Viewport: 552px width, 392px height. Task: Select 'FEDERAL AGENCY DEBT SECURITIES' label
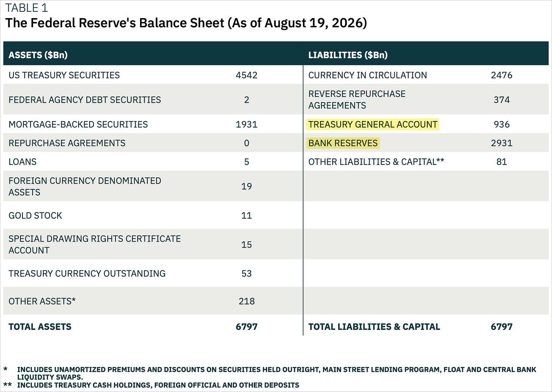(85, 100)
